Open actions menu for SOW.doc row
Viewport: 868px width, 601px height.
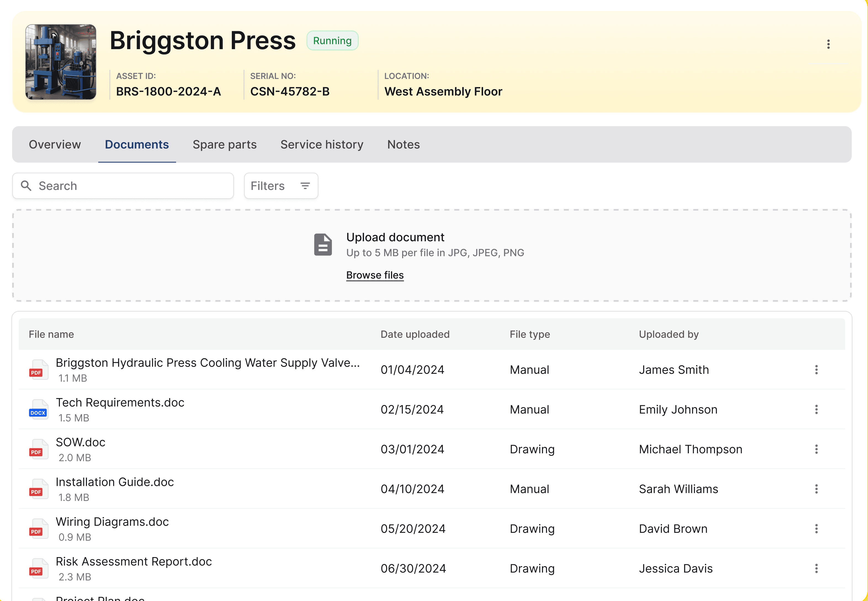coord(816,449)
